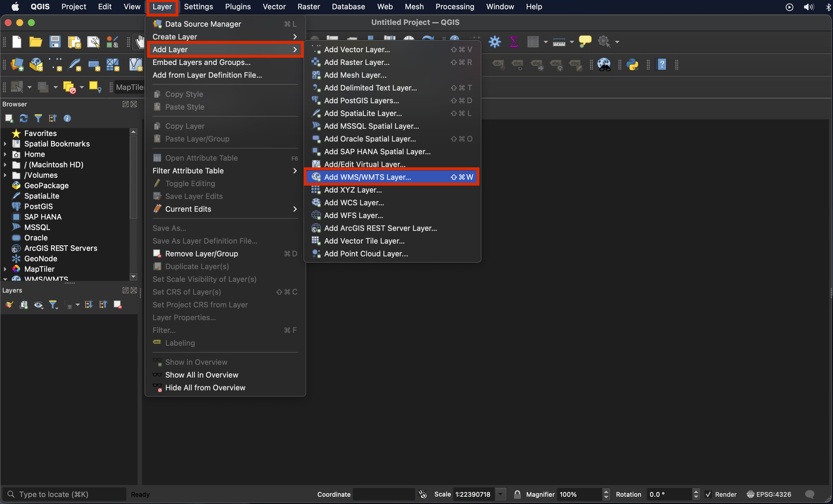Click the Open Project folder icon
Viewport: 833px width, 504px height.
click(35, 42)
